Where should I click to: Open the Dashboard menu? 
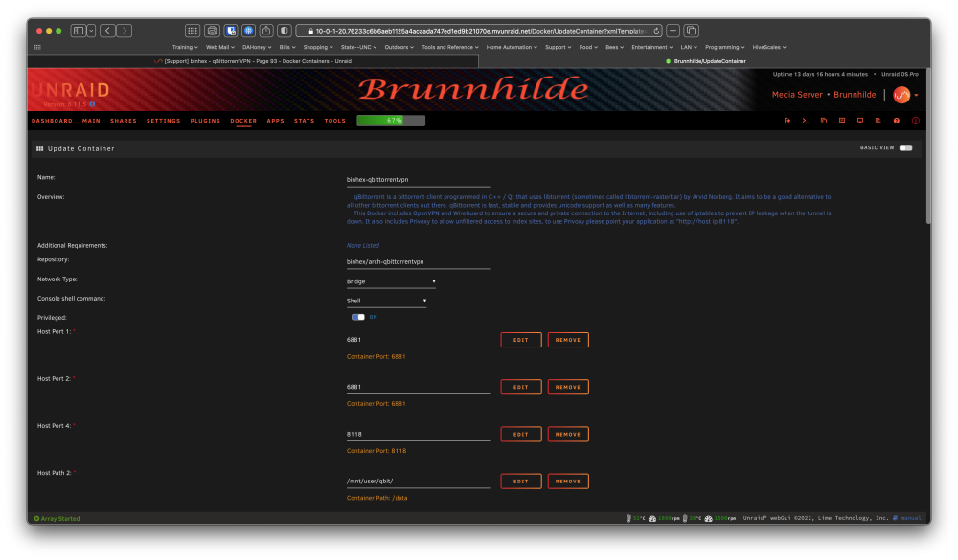pyautogui.click(x=52, y=121)
